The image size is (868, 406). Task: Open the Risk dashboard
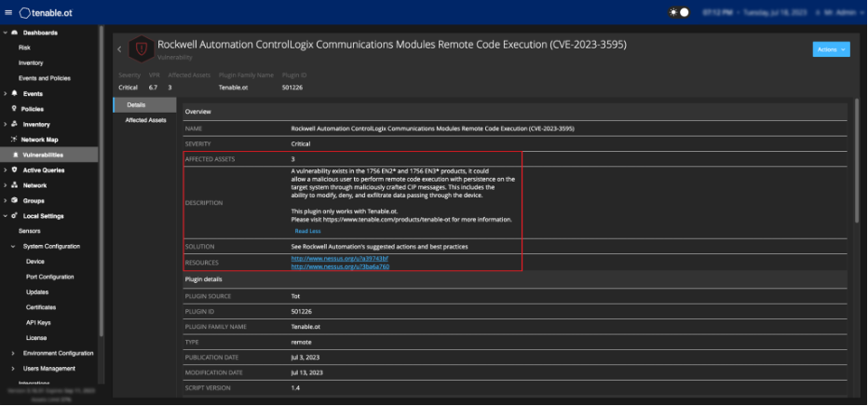tap(24, 47)
